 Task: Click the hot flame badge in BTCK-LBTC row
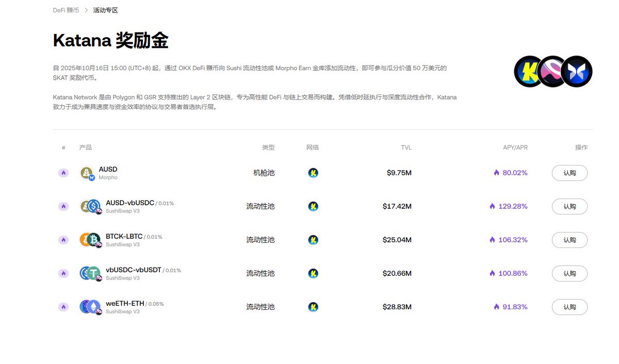click(x=63, y=240)
